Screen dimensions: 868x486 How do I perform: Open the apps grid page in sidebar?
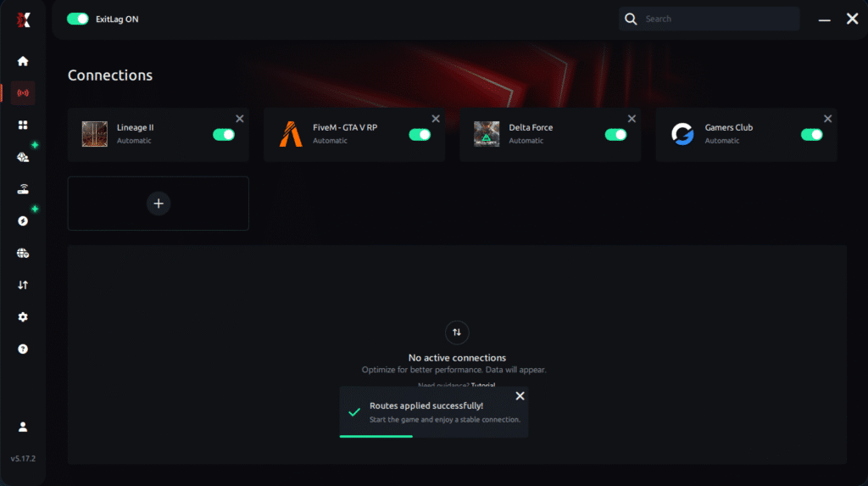click(23, 126)
